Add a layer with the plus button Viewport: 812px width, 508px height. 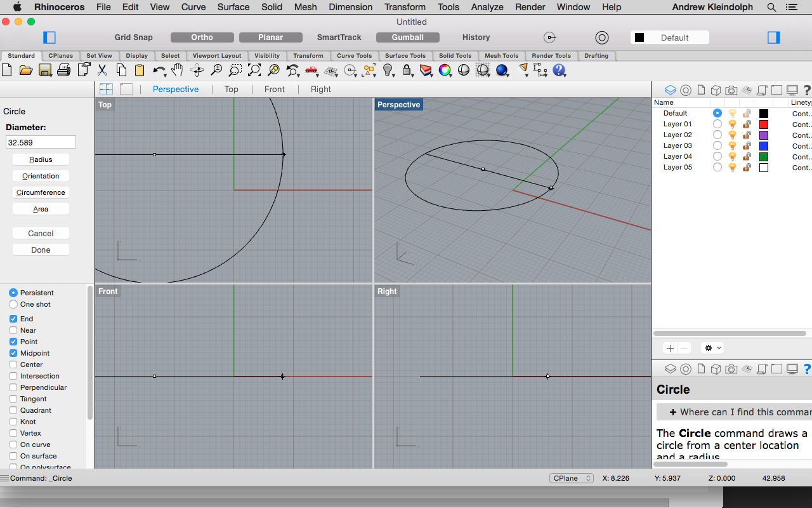tap(671, 348)
